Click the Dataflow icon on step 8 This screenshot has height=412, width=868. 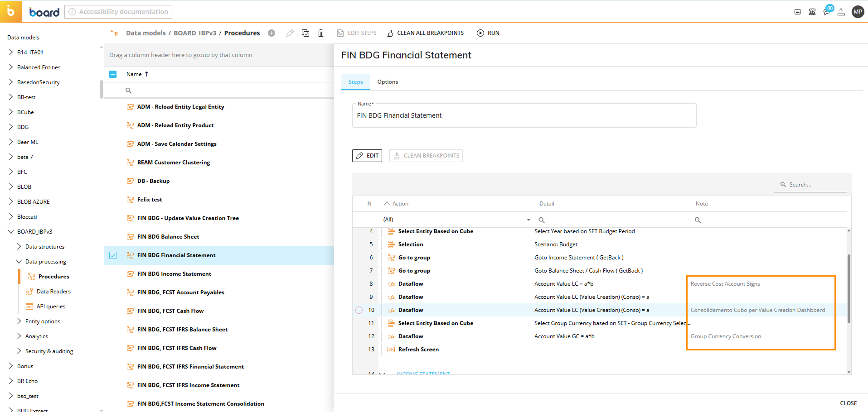point(391,284)
